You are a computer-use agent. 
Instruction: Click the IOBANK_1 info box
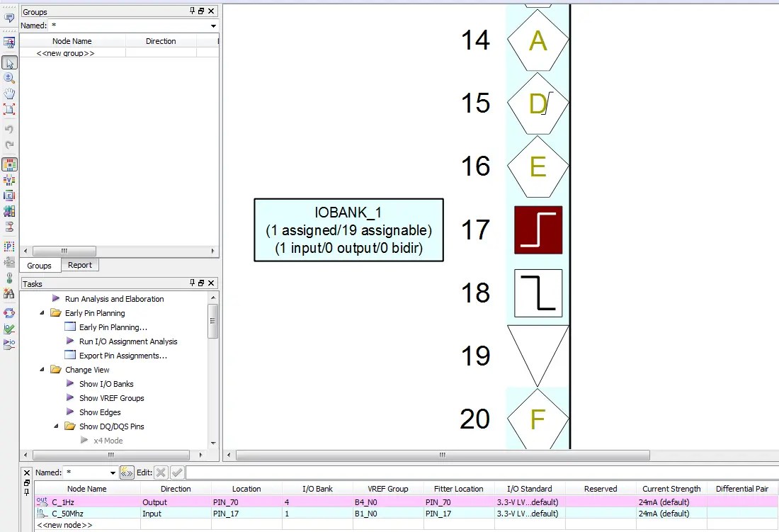(348, 230)
